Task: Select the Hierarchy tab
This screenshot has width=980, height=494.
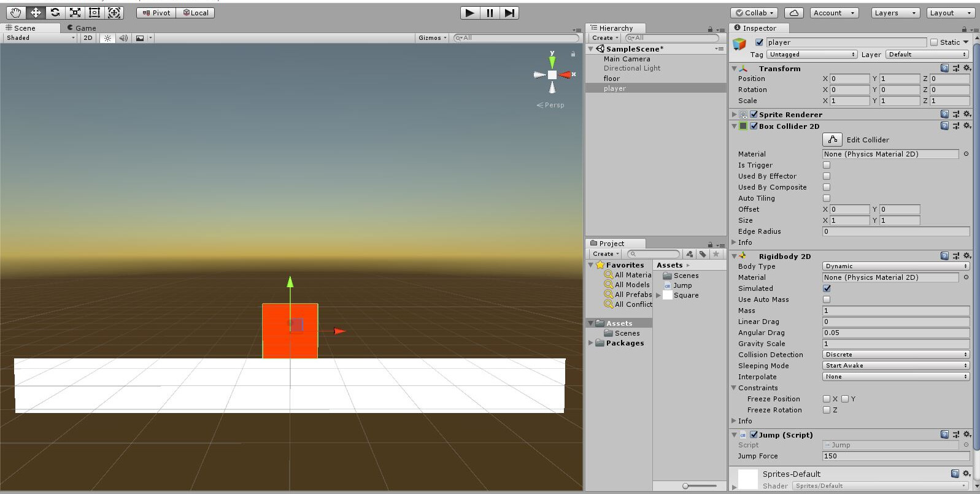Action: click(x=615, y=28)
